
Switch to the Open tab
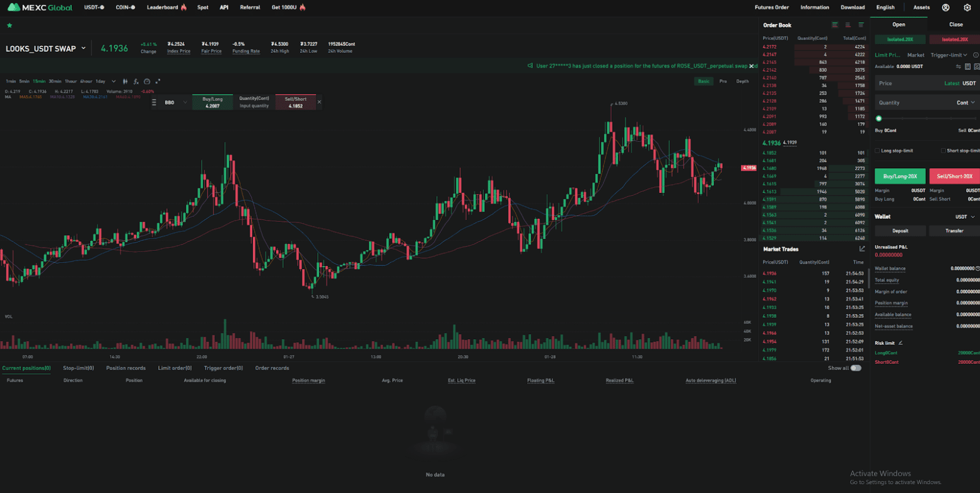pos(899,25)
